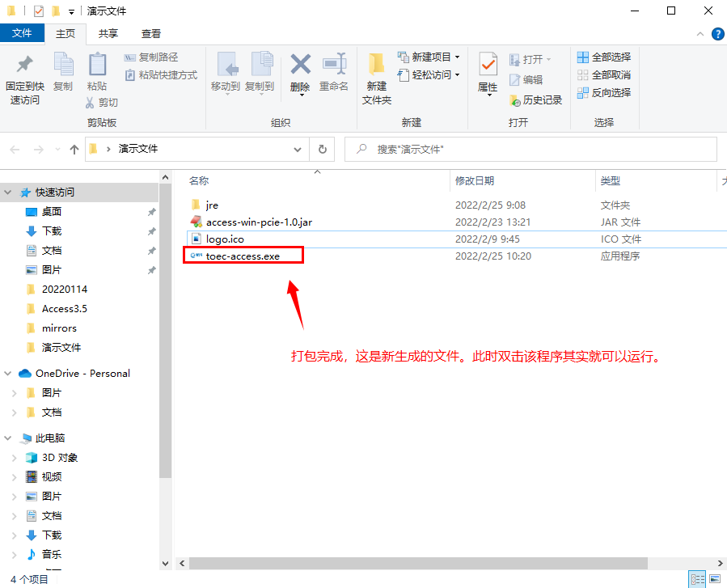Select all items with 全部选择
This screenshot has width=727, height=588.
click(605, 57)
